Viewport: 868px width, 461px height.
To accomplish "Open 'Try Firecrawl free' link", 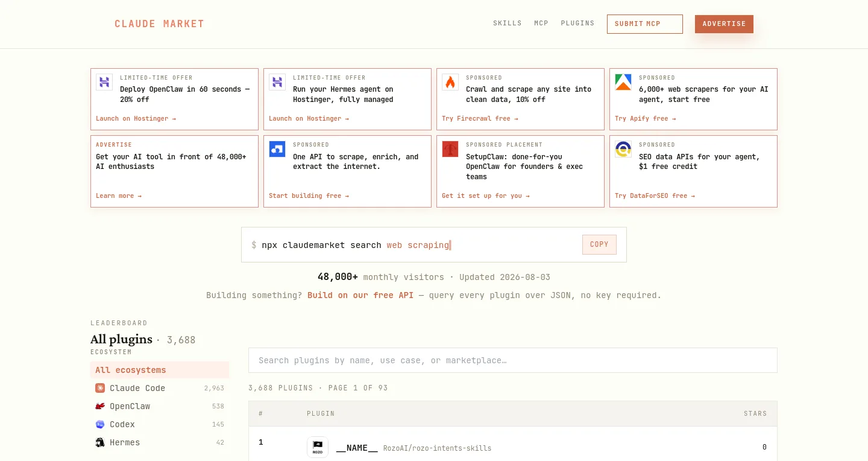I will 480,118.
